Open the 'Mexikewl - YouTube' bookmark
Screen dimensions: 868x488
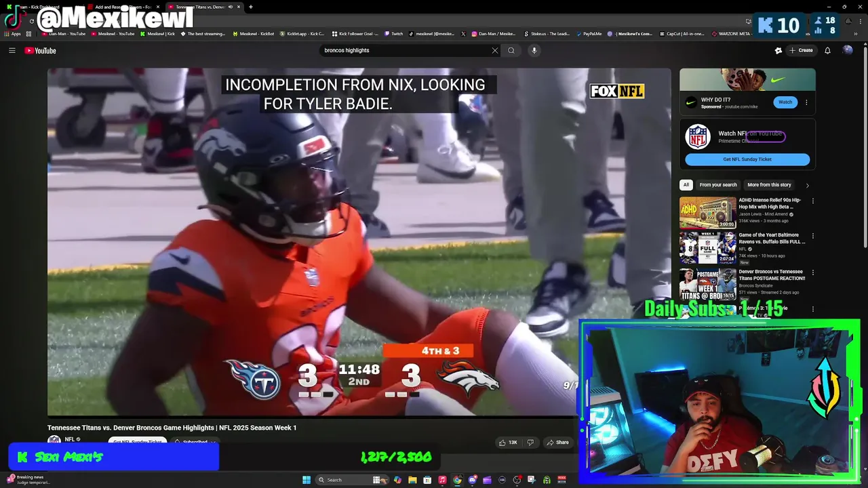click(x=113, y=33)
